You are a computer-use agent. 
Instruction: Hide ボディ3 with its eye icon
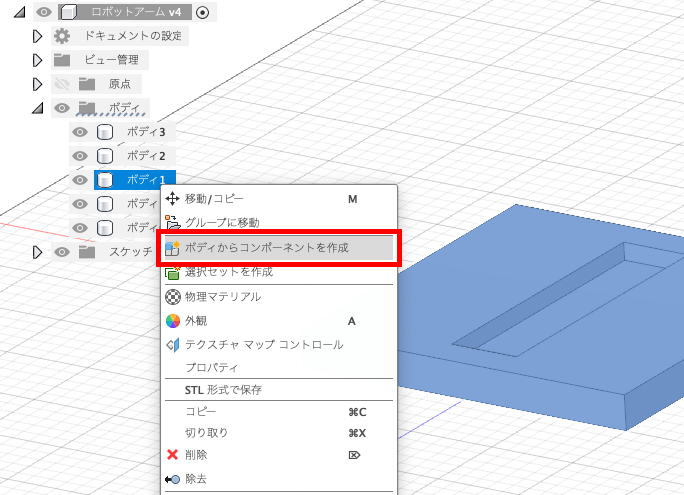pyautogui.click(x=80, y=132)
